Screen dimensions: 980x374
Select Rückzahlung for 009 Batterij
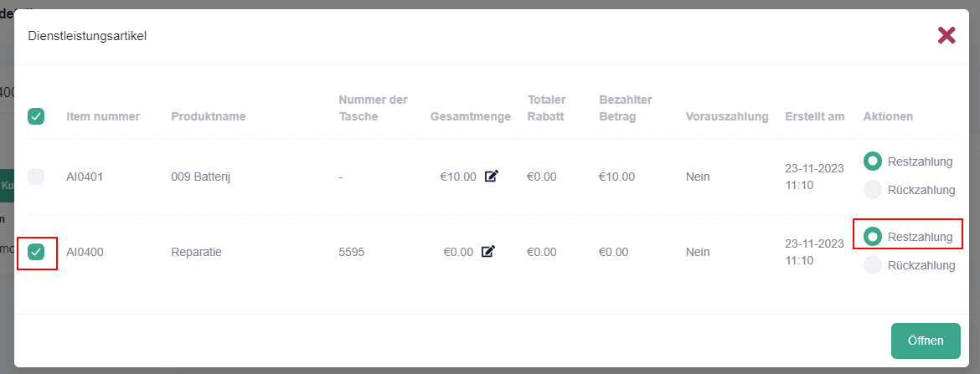(873, 190)
